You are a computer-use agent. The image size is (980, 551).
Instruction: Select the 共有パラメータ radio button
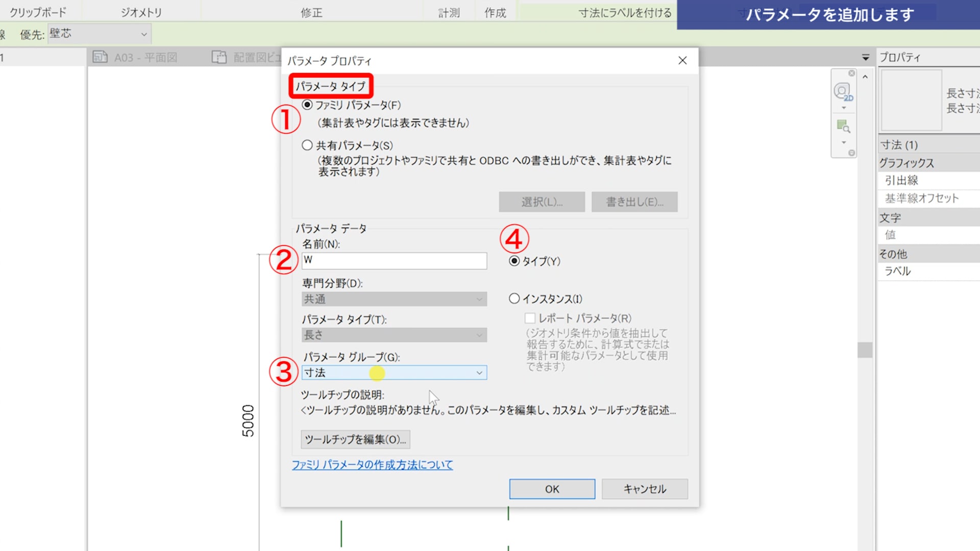307,145
